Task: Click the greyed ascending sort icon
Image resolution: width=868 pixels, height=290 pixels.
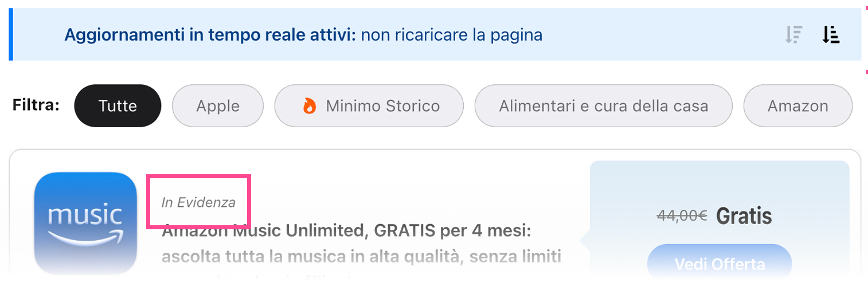Action: coord(793,35)
